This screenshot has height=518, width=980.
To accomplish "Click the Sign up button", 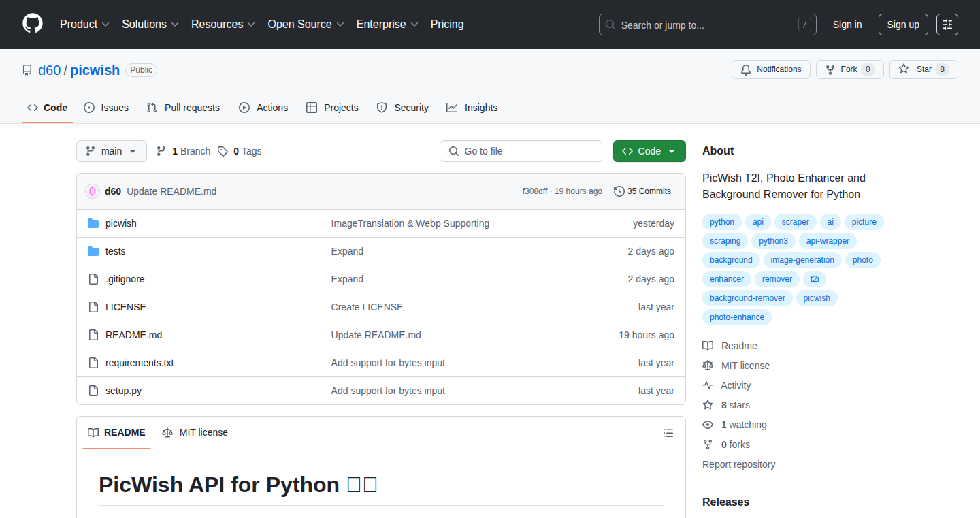I will click(x=903, y=25).
